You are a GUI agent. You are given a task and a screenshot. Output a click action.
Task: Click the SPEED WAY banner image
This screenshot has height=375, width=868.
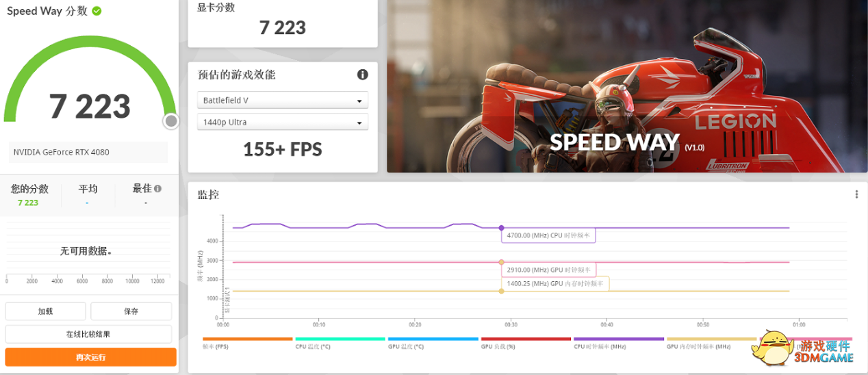coord(627,86)
